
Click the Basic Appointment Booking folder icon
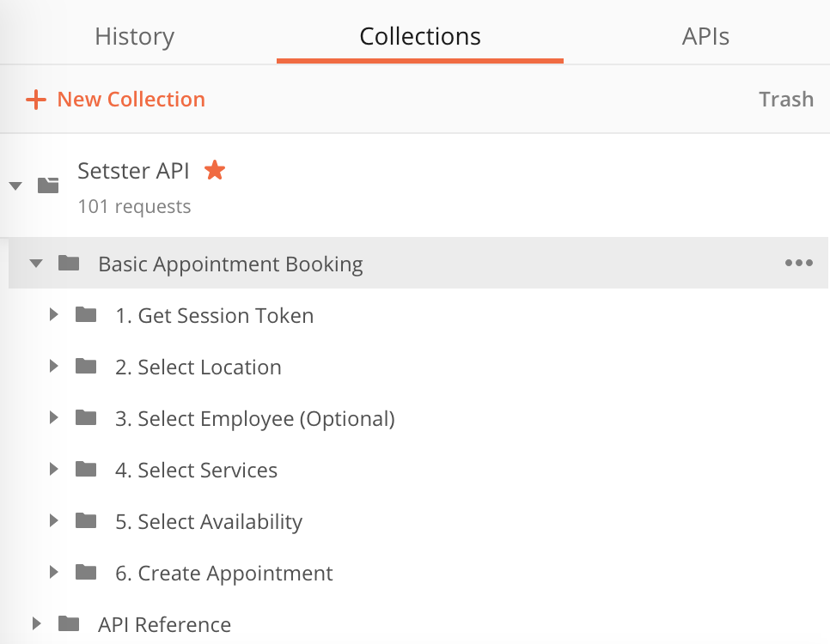tap(69, 263)
